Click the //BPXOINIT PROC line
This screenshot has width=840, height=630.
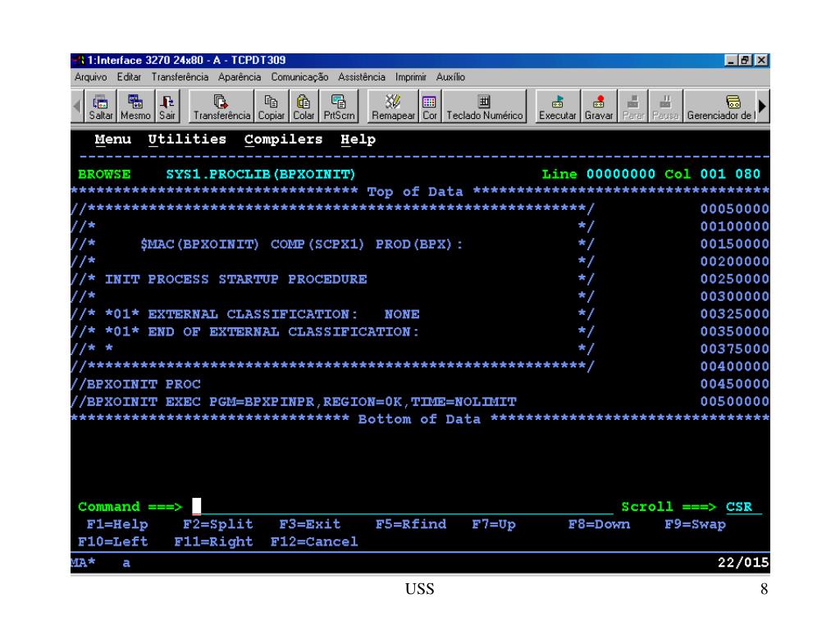click(136, 384)
